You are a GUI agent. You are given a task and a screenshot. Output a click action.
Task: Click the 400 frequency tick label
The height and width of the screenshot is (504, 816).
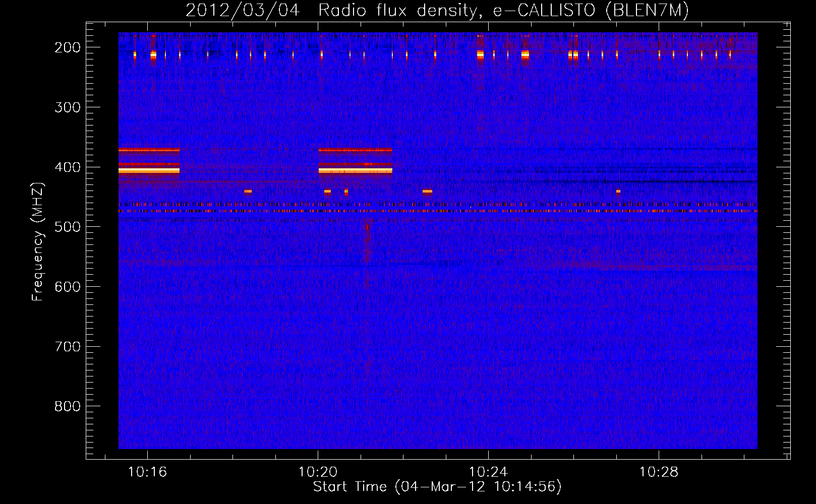pos(68,167)
